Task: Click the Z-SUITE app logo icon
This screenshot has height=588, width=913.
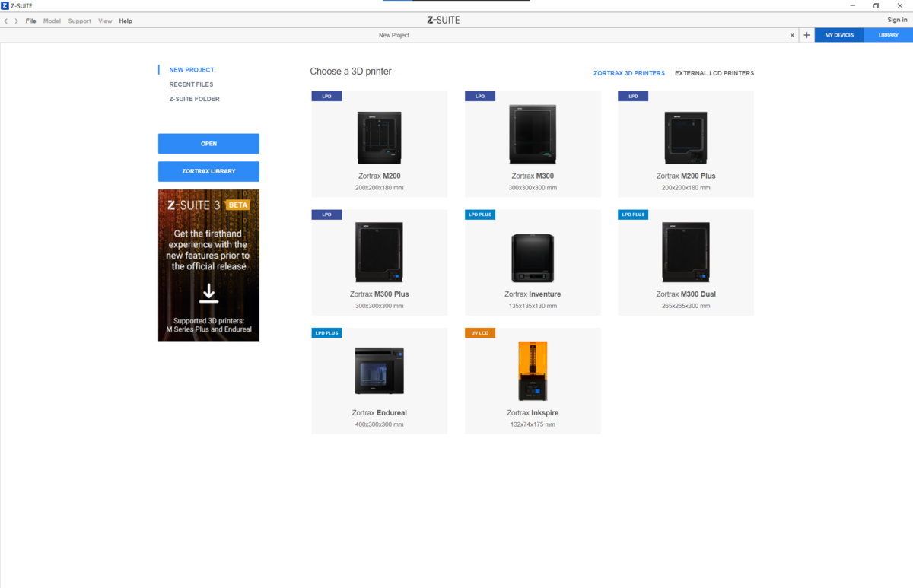Action: click(x=5, y=5)
